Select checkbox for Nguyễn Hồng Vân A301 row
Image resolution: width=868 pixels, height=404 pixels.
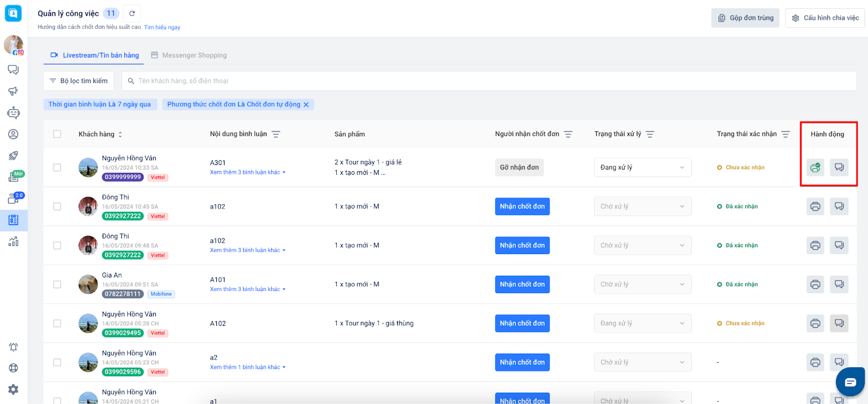coord(58,168)
